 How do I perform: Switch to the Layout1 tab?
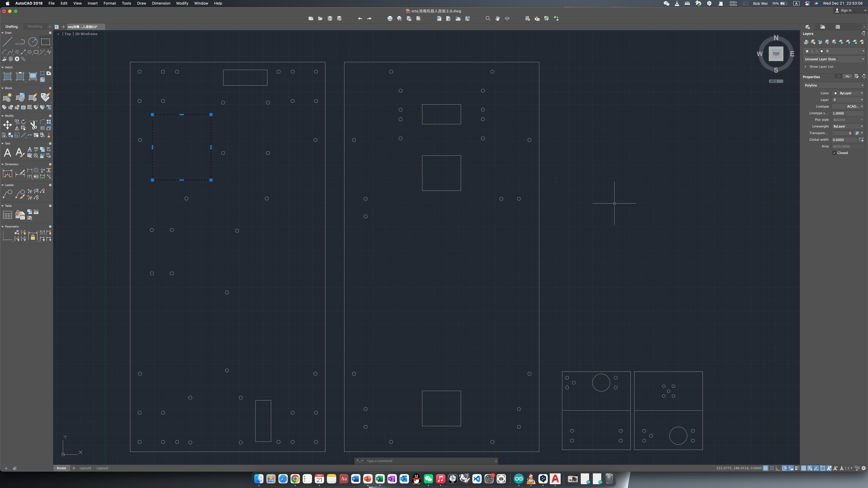85,468
